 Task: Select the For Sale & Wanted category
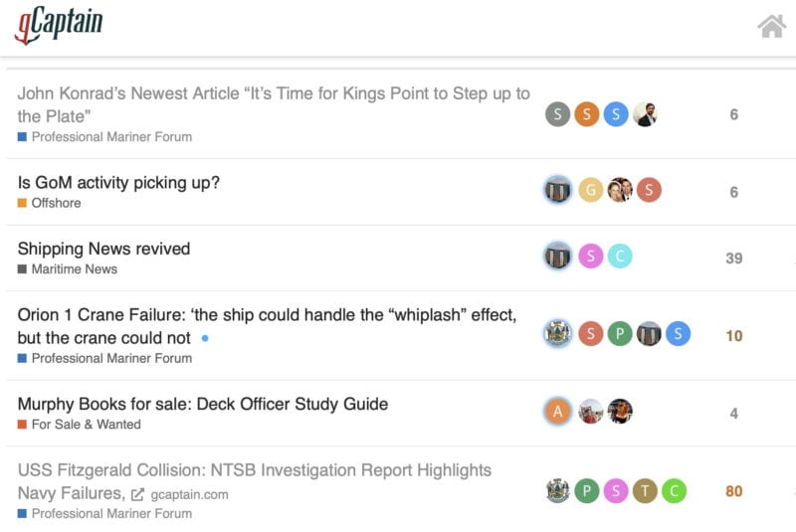(x=86, y=425)
